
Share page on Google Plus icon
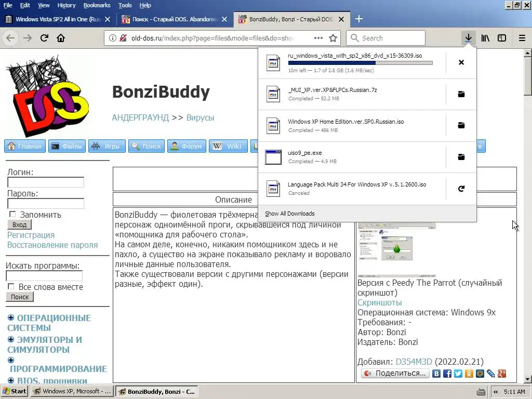pyautogui.click(x=501, y=374)
